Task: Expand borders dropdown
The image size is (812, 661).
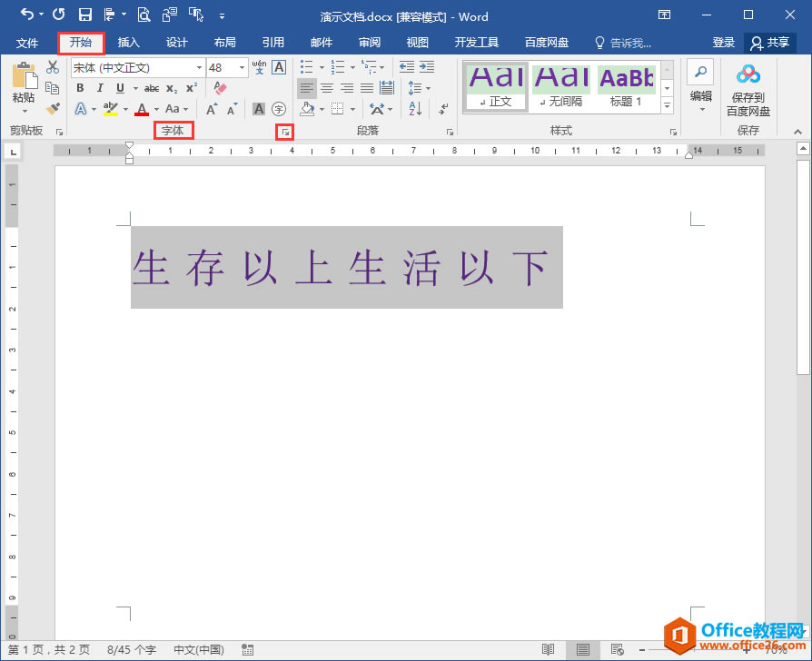Action: click(x=352, y=109)
